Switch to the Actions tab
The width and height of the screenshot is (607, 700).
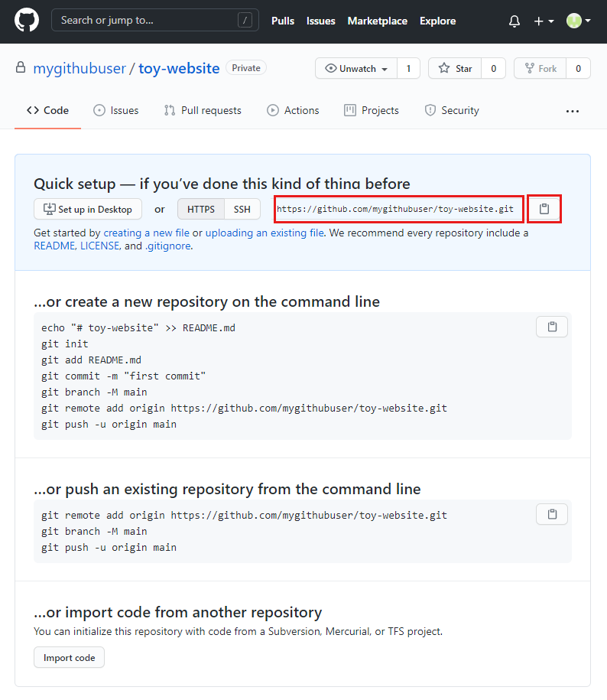293,110
